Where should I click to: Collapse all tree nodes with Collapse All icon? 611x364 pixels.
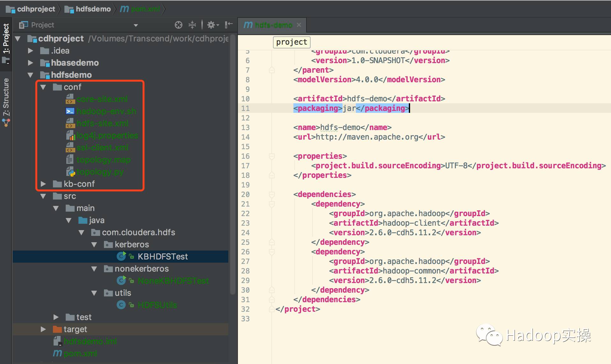tap(192, 25)
